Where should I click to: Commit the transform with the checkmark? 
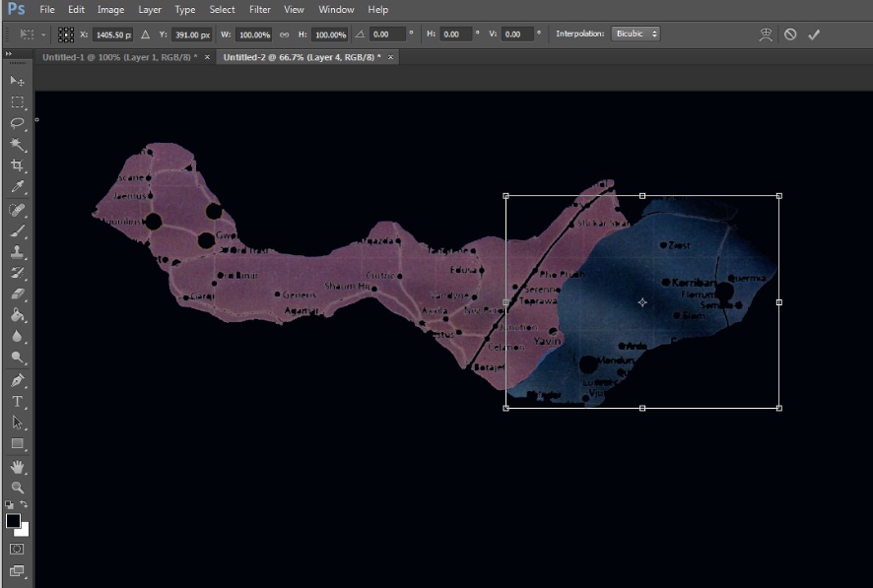coord(814,33)
